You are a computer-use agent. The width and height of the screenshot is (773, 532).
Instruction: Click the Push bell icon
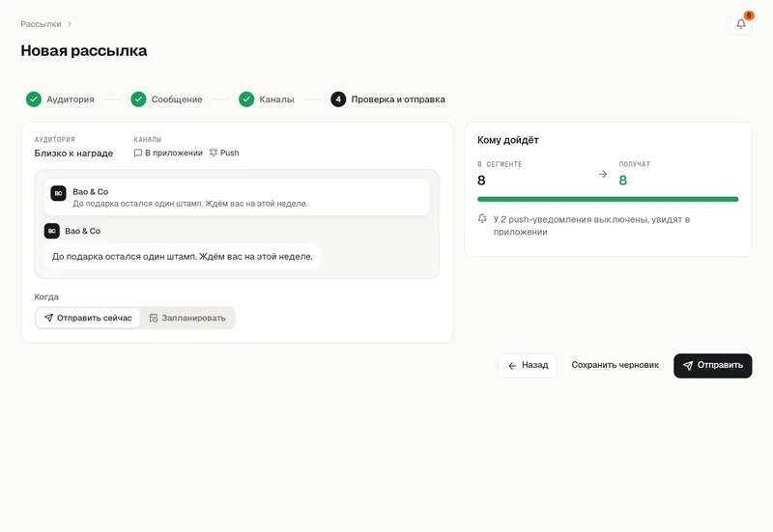[x=214, y=153]
